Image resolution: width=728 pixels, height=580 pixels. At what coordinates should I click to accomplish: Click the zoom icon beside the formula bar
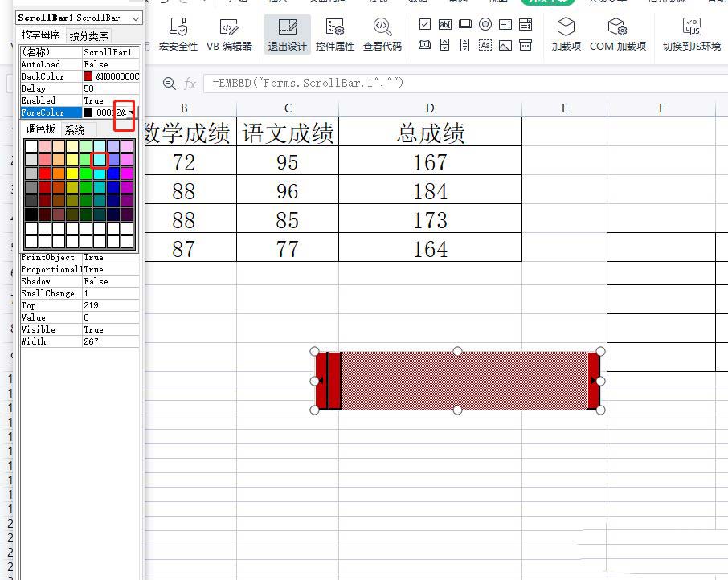pos(170,84)
